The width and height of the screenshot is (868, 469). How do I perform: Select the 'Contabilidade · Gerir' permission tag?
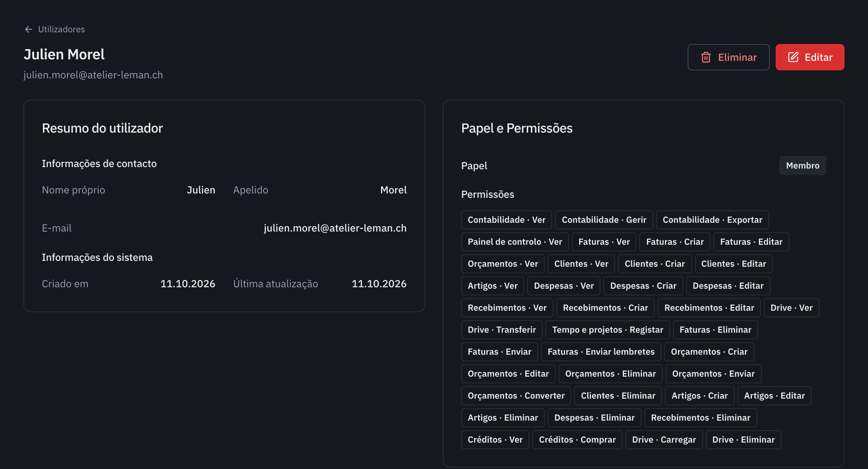tap(604, 220)
